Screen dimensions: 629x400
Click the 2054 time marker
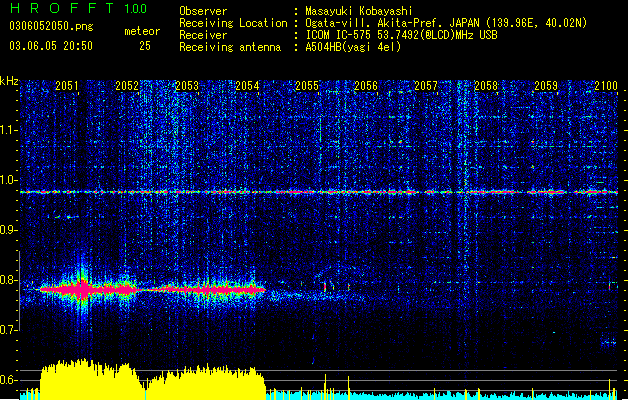tap(247, 85)
